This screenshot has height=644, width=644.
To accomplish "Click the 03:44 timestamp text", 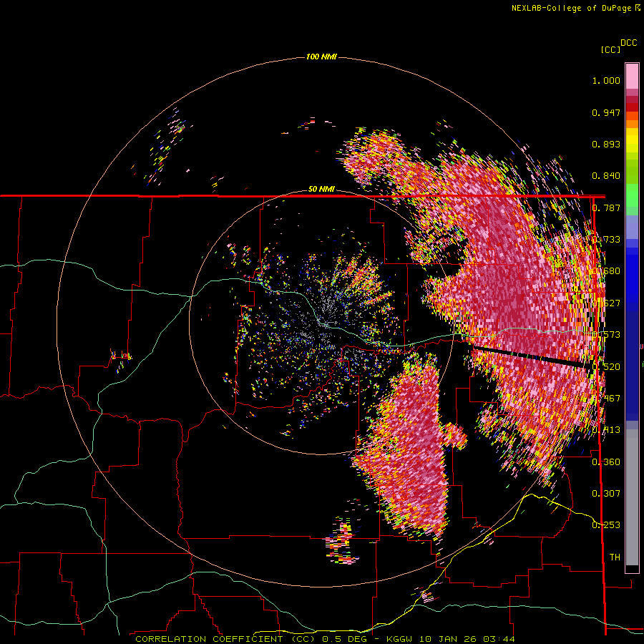I will (499, 639).
